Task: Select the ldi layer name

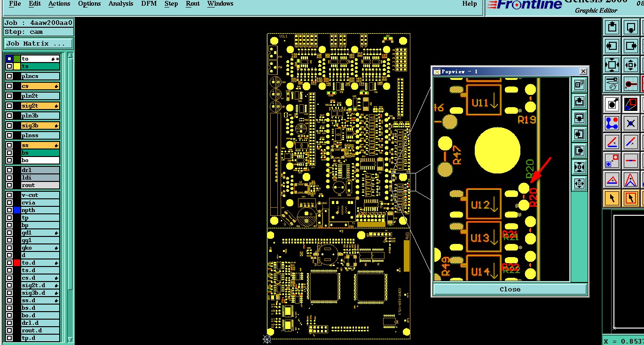Action: tap(40, 178)
